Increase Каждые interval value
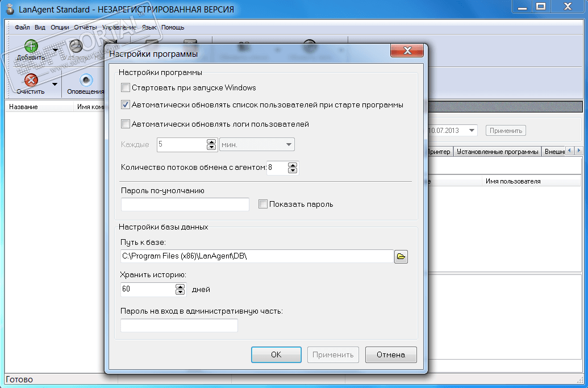Screen dimensions: 588x388 (x=211, y=141)
